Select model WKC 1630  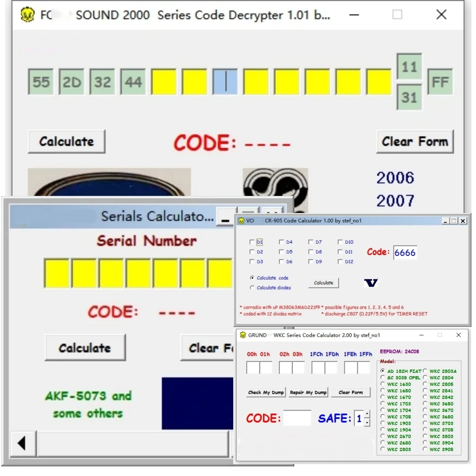382,384
